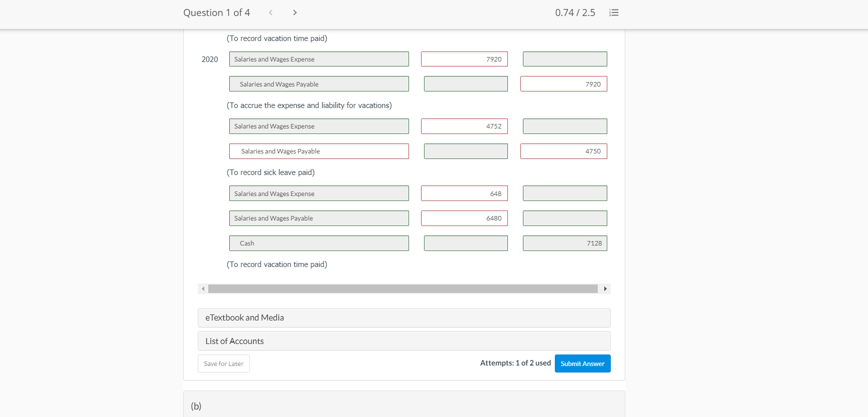Click the 0.74 / 2.5 score text
This screenshot has width=868, height=417.
575,12
